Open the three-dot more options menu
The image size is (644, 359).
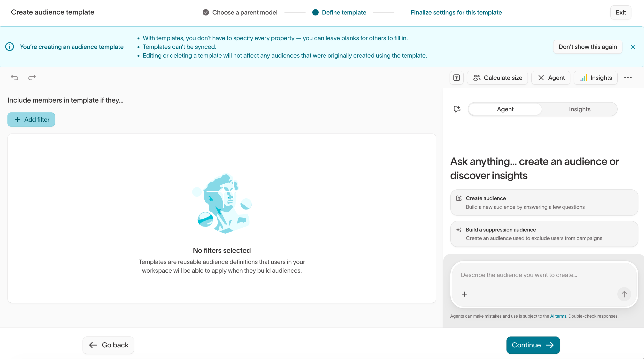(x=628, y=78)
